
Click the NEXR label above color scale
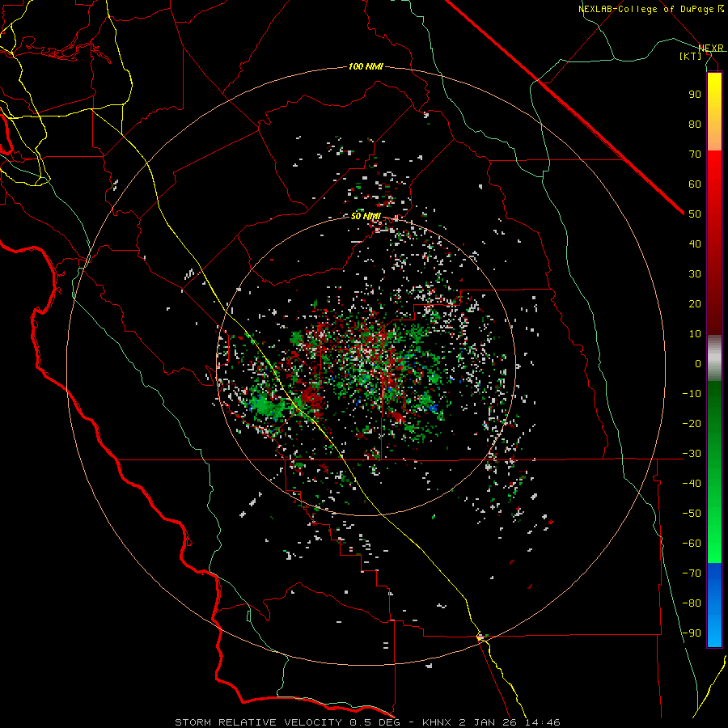pyautogui.click(x=711, y=48)
